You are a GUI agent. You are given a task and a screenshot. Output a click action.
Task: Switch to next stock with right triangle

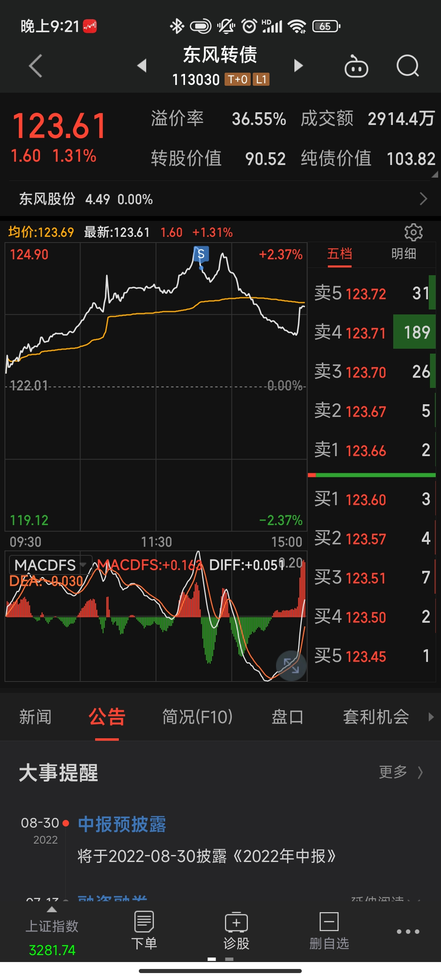[298, 66]
